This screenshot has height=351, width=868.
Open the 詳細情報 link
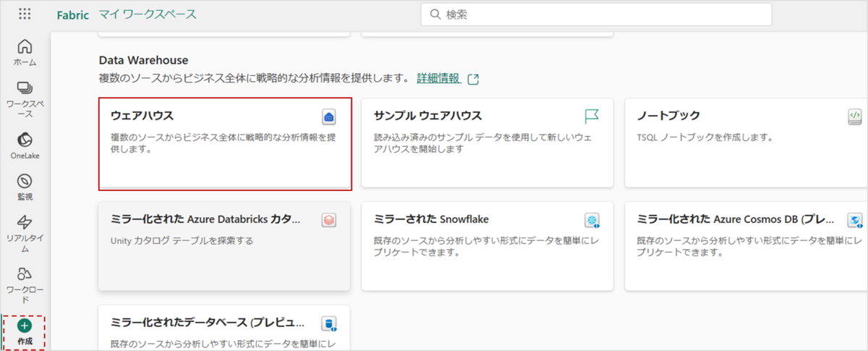click(x=438, y=78)
